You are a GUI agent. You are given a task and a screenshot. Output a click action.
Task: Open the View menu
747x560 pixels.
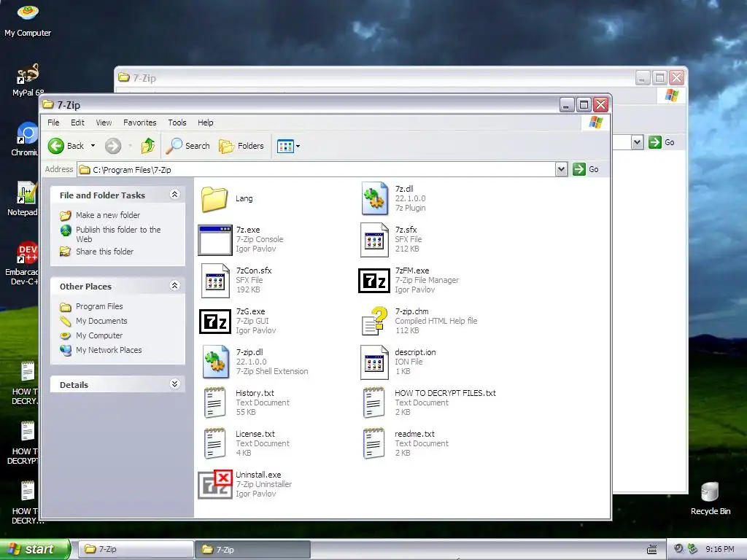104,122
